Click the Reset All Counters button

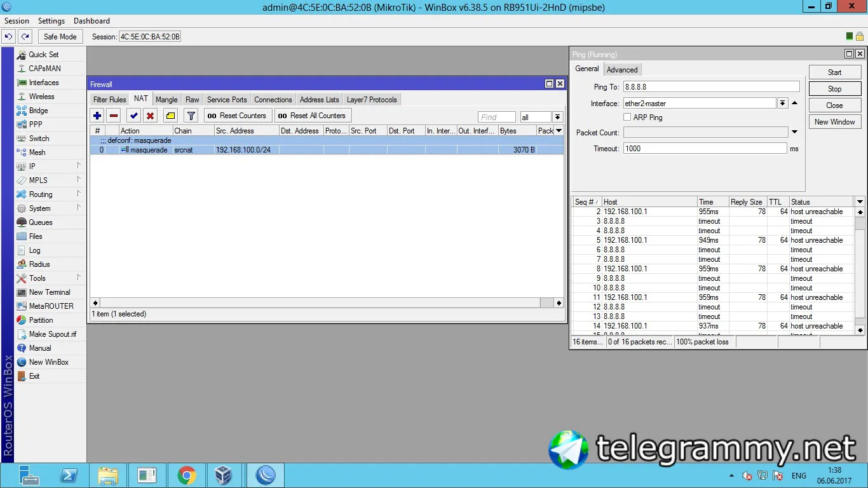313,116
